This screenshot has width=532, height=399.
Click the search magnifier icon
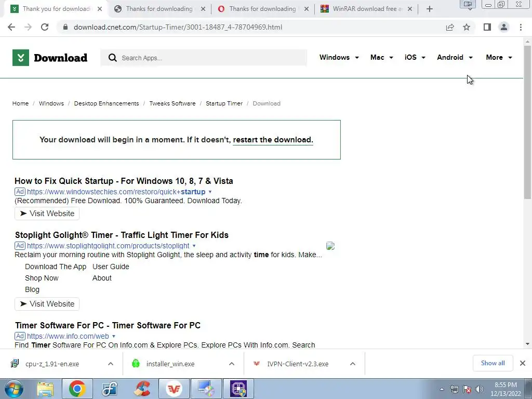point(113,58)
